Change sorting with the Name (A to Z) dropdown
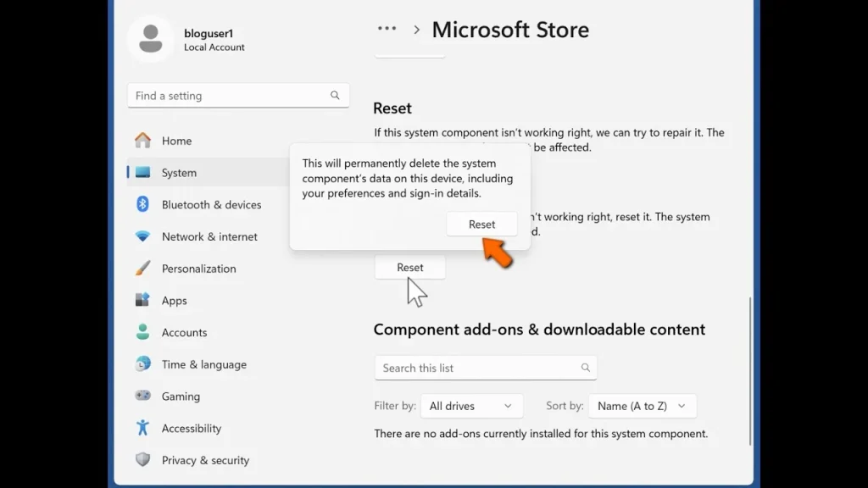The width and height of the screenshot is (868, 488). click(x=642, y=406)
